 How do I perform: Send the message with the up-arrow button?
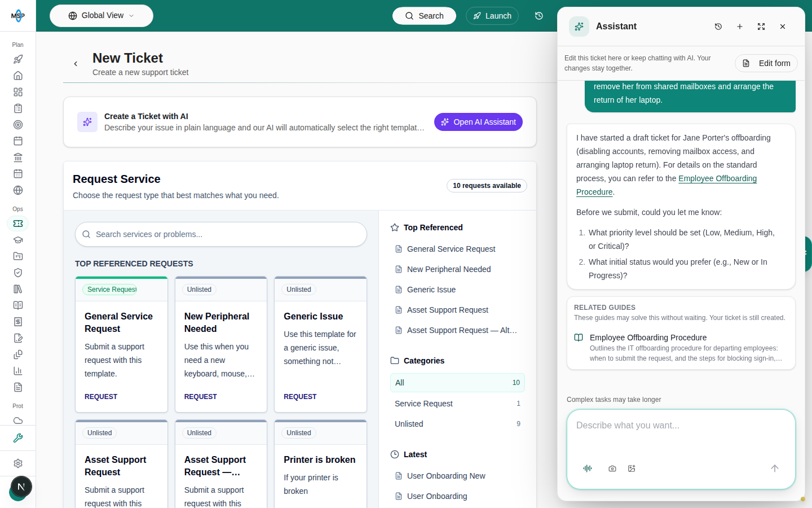[775, 468]
